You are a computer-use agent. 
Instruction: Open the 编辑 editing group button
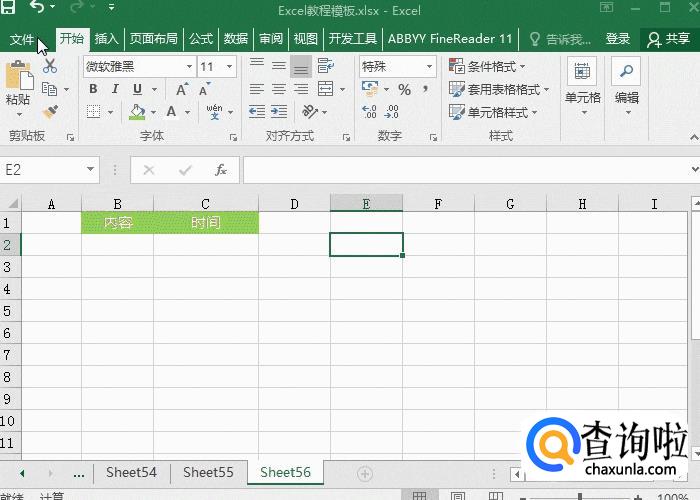pyautogui.click(x=627, y=87)
